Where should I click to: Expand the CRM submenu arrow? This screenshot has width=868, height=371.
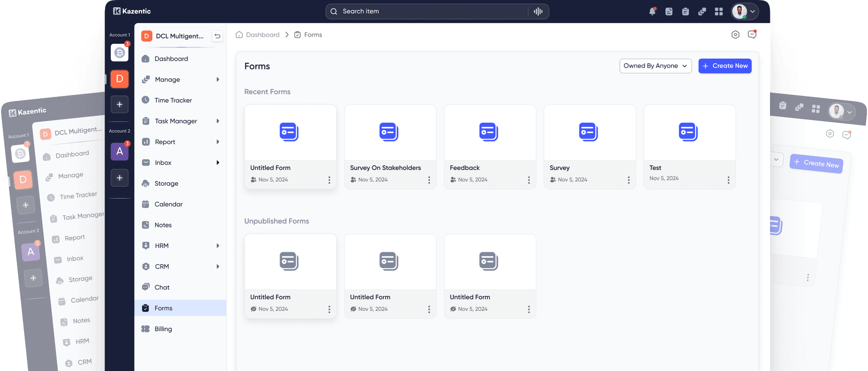(x=218, y=267)
